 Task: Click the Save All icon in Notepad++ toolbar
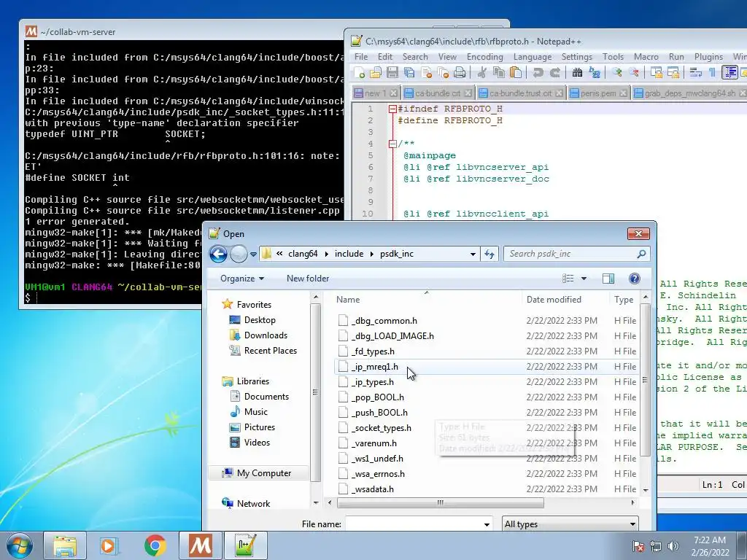pos(409,72)
